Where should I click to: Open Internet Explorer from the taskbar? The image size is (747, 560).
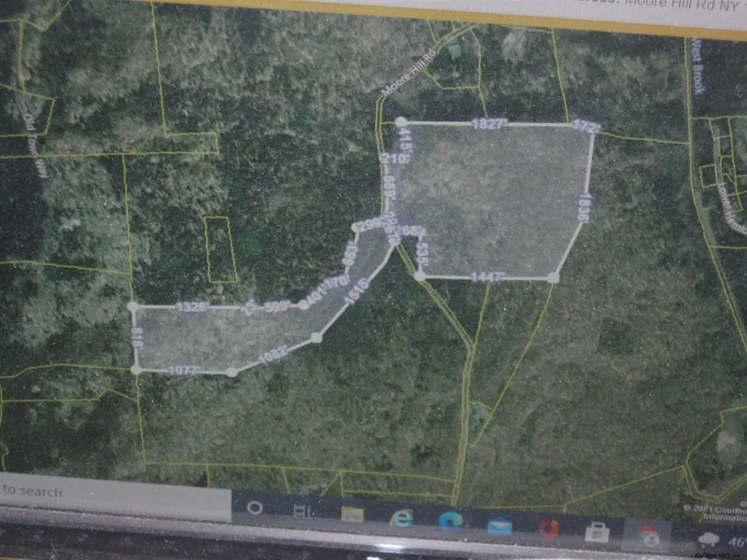[402, 517]
